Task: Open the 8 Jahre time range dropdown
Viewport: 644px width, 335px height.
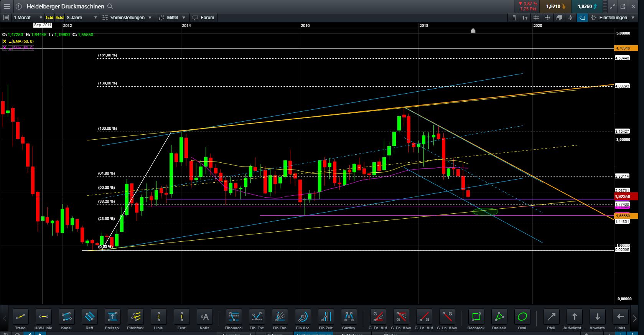Action: click(82, 18)
